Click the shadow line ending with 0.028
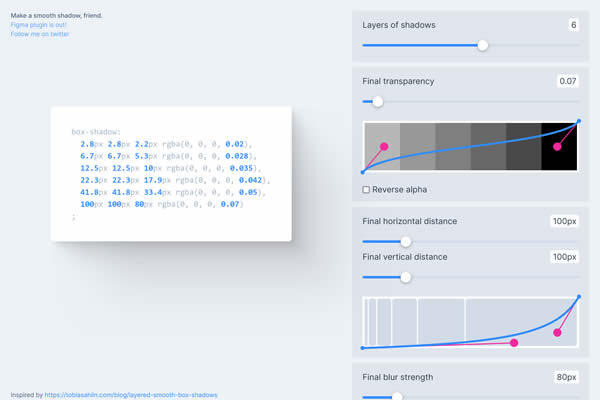Image resolution: width=600 pixels, height=400 pixels. (x=168, y=156)
